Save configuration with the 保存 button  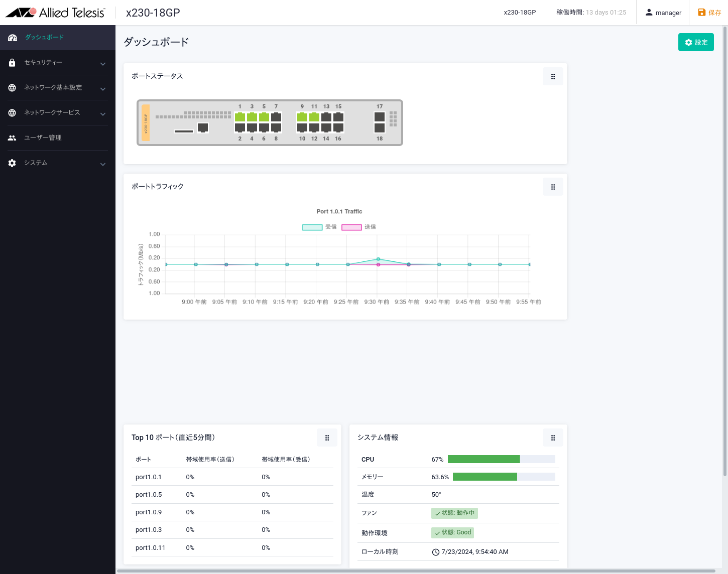(x=709, y=13)
